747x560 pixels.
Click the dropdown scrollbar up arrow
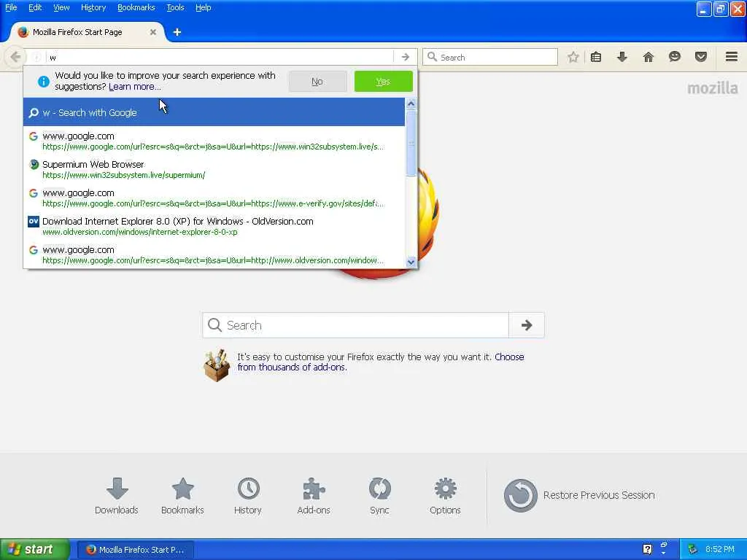point(411,104)
